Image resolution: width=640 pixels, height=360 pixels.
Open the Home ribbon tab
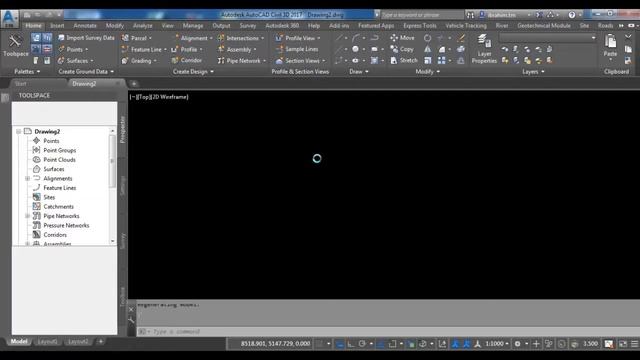33,25
